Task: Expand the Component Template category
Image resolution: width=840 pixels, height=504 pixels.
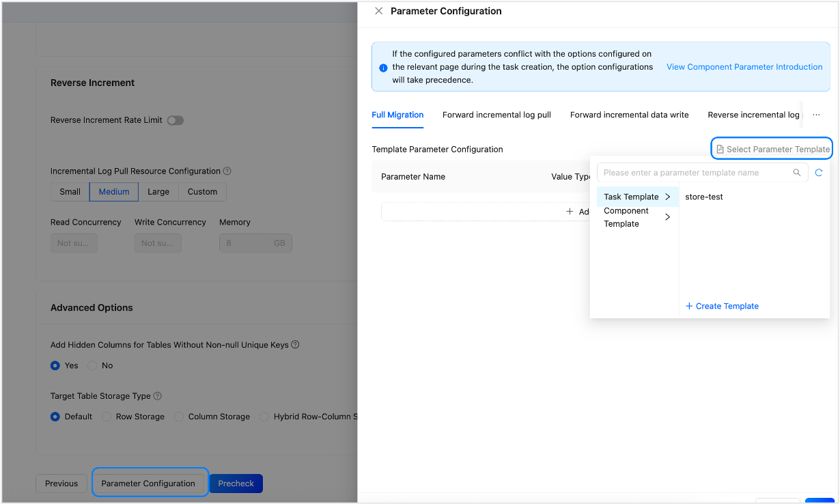Action: click(636, 217)
